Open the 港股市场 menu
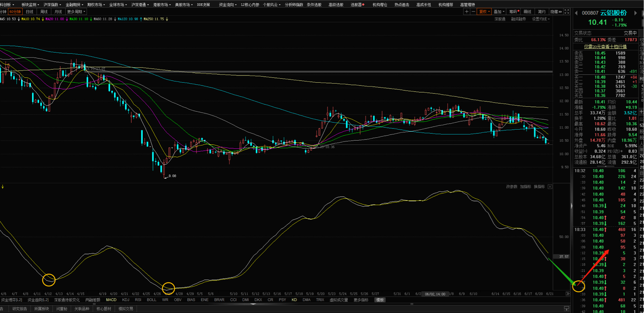This screenshot has width=644, height=313. click(162, 4)
